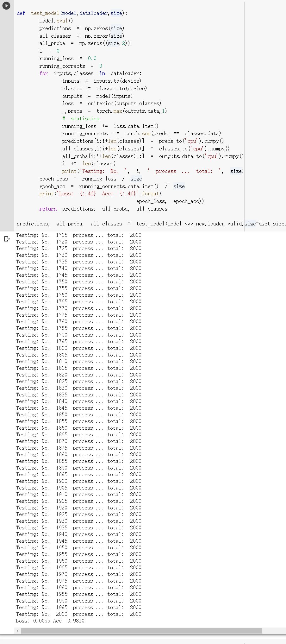Viewport: 286px width, 644px height.
Task: Click the 'return predictions, all_proba, all_classes' line
Action: click(x=103, y=209)
